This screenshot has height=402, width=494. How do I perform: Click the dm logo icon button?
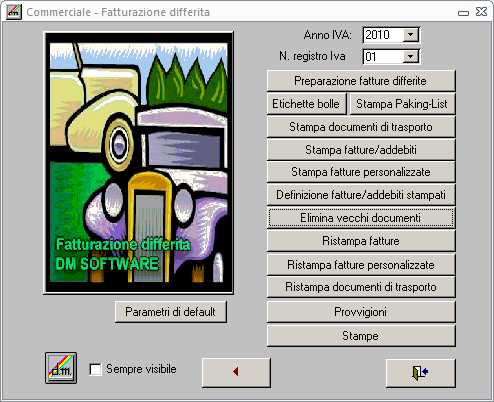pos(61,368)
